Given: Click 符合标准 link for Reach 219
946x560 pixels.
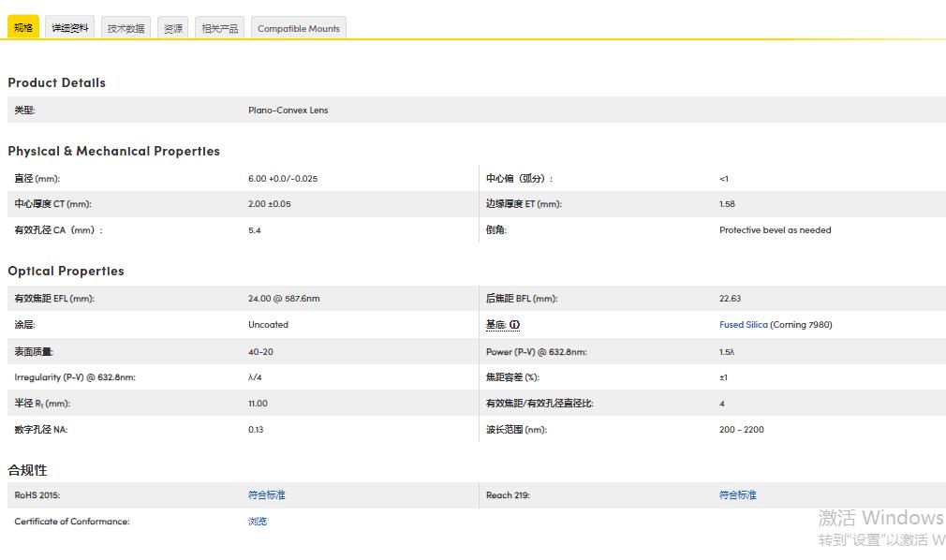Looking at the screenshot, I should pos(738,494).
